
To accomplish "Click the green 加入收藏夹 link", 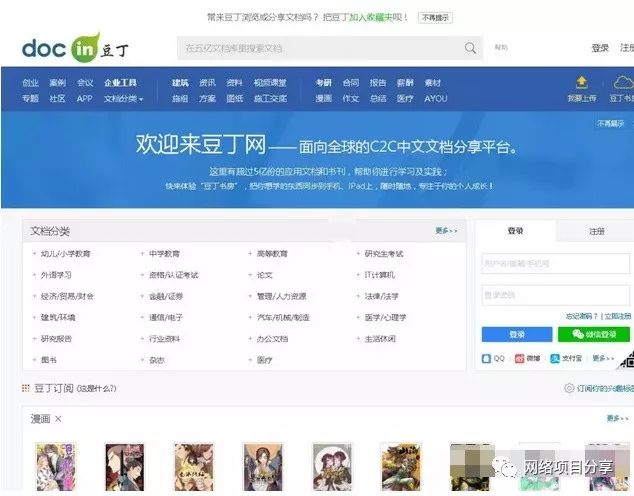I will click(370, 17).
